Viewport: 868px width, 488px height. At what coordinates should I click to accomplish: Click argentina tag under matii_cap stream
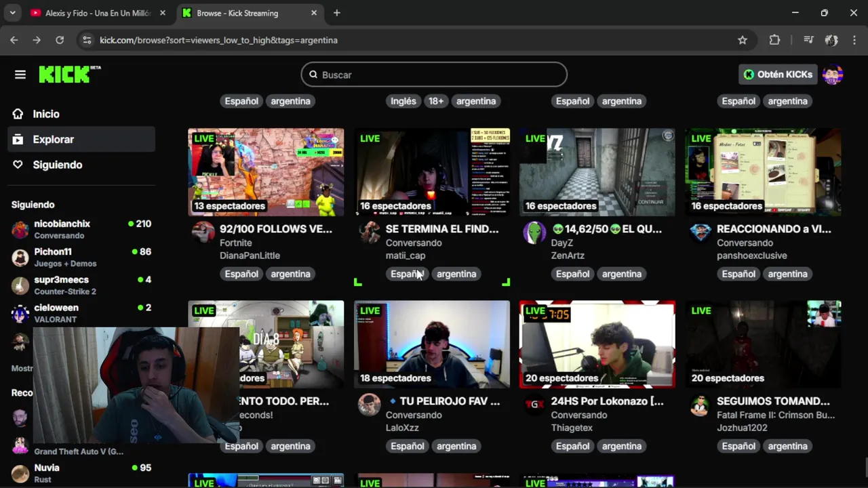456,274
